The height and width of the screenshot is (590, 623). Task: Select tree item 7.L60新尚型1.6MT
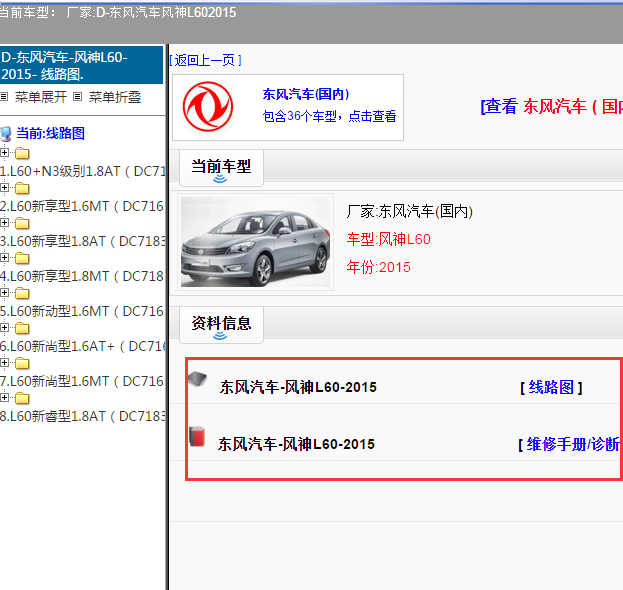coord(82,381)
